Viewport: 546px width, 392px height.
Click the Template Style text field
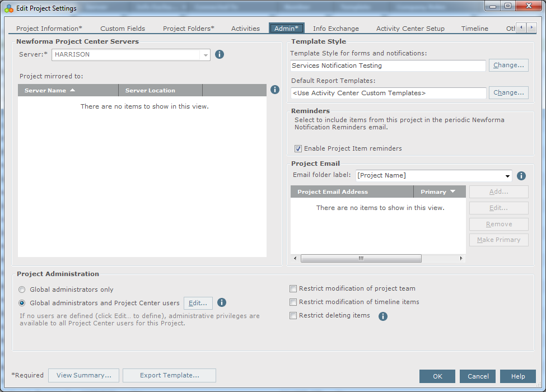click(x=388, y=66)
